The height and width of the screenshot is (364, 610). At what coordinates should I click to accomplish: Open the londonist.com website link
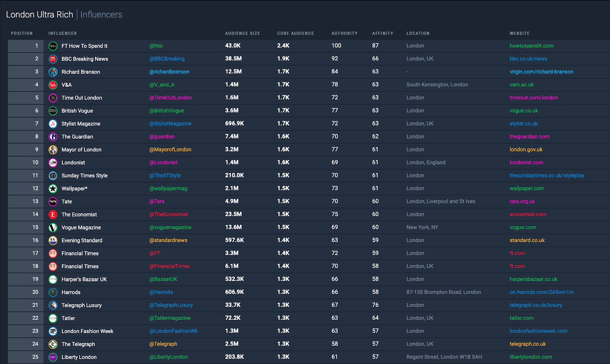click(x=527, y=162)
